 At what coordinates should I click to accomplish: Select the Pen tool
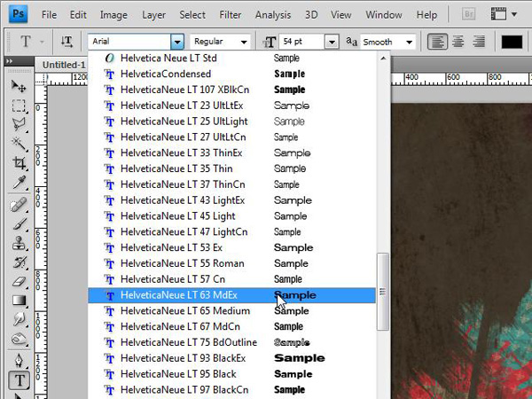[x=19, y=360]
